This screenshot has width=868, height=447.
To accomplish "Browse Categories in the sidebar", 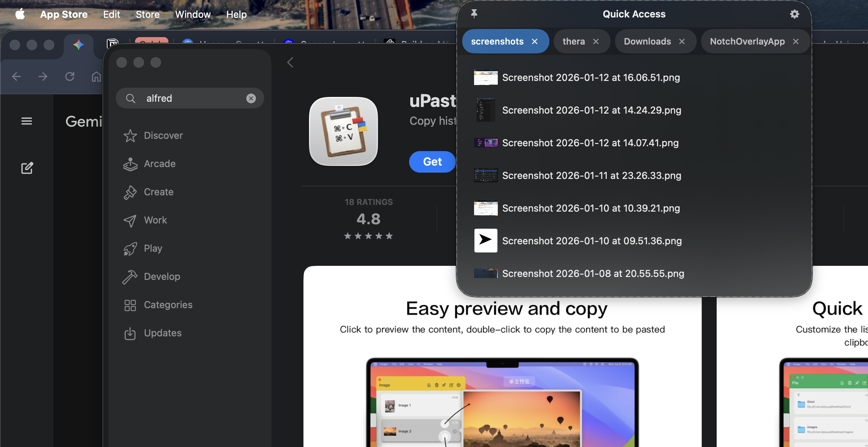I will tap(168, 305).
